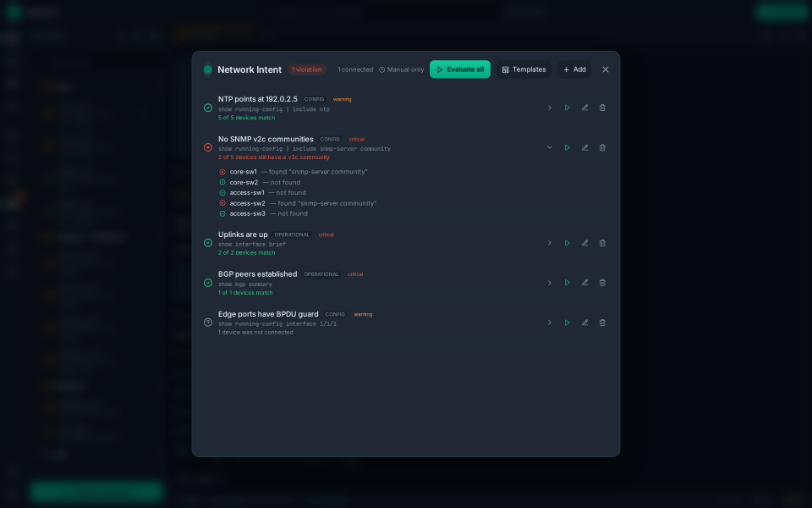This screenshot has width=812, height=508.
Task: Select the core-sw2 device result
Action: [x=260, y=183]
